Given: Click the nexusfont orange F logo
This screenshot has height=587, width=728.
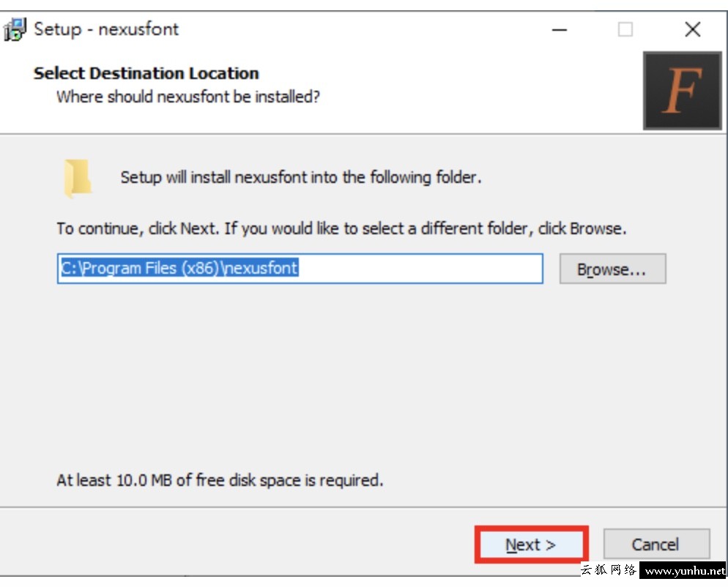Looking at the screenshot, I should point(682,91).
